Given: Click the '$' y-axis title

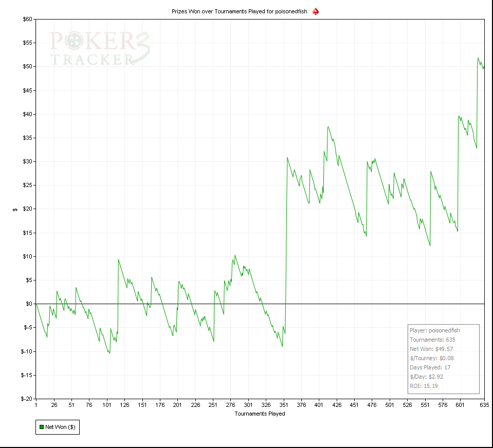Looking at the screenshot, I should [x=15, y=210].
